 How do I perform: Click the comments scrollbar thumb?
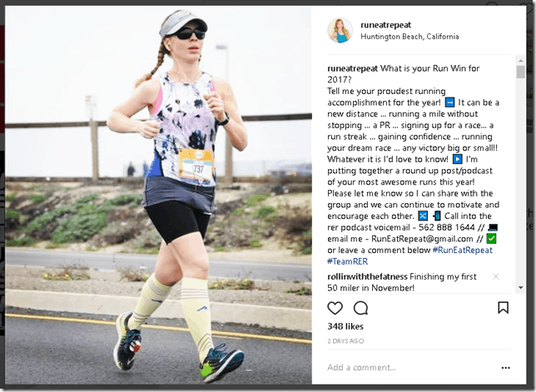point(521,72)
